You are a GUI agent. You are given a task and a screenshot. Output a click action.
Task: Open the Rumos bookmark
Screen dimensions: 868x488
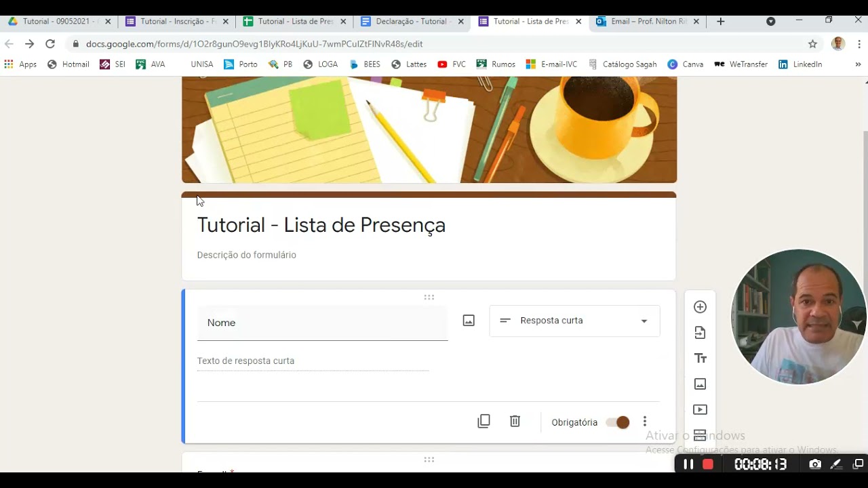[496, 64]
